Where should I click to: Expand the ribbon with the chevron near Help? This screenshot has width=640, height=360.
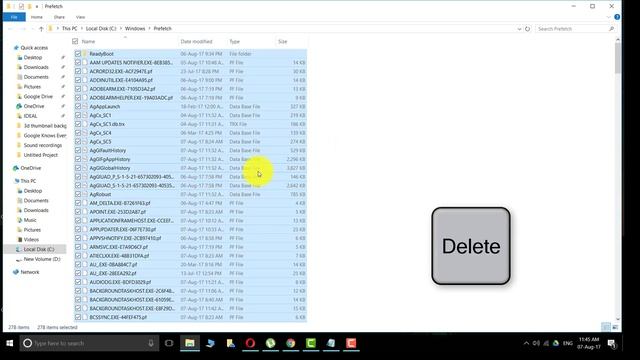(x=608, y=17)
